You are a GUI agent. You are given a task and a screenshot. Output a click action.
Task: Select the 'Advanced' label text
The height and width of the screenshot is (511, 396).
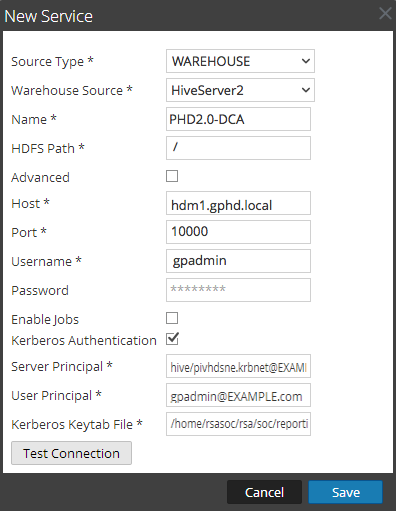[x=40, y=177]
